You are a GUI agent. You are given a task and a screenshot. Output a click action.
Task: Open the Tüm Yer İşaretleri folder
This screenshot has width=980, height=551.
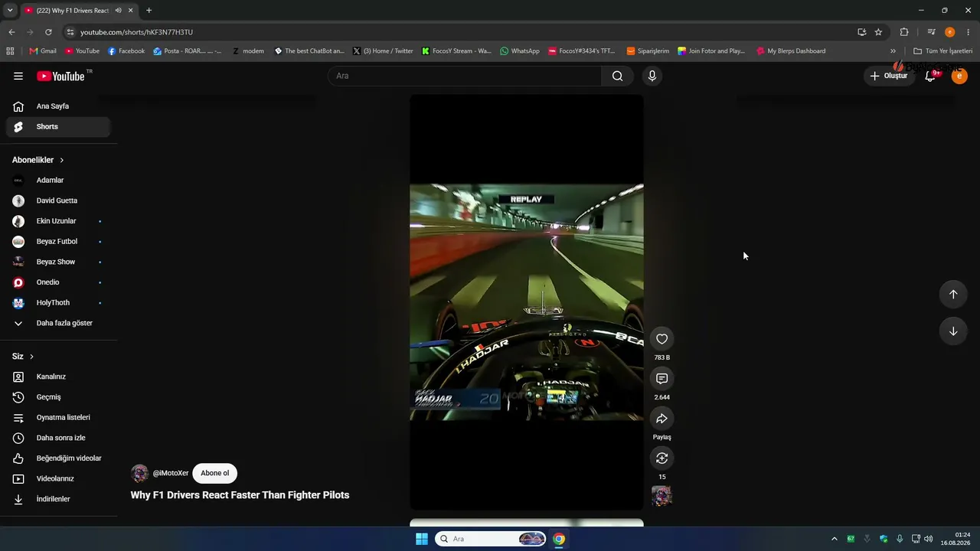pos(943,51)
